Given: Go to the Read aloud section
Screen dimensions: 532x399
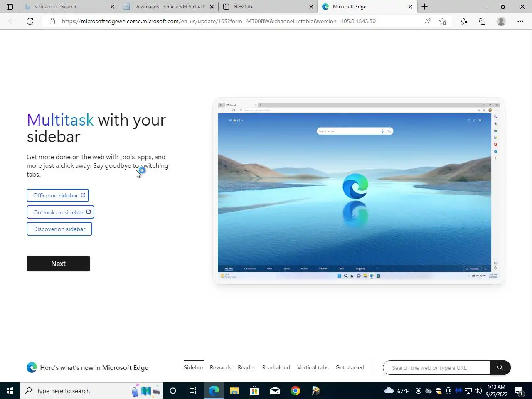Looking at the screenshot, I should click(276, 367).
